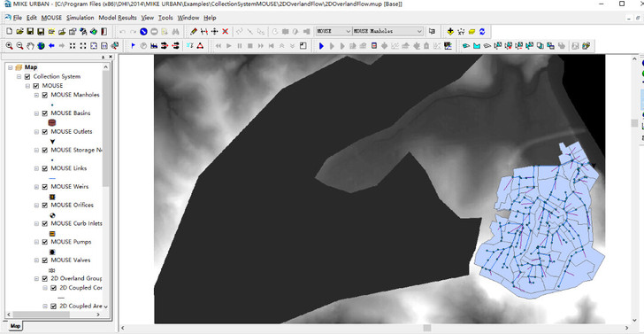Click the blue back-arrow previous extent icon

click(x=51, y=46)
